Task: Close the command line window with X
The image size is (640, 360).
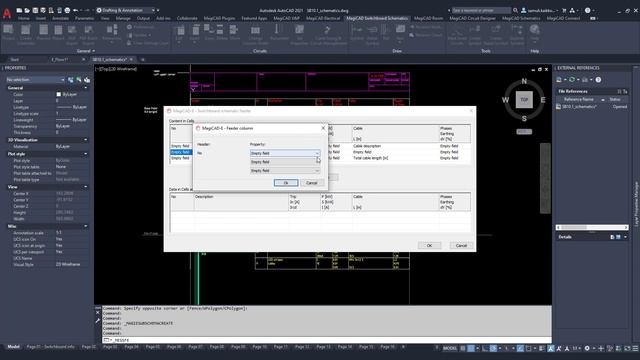Action: coord(98,313)
